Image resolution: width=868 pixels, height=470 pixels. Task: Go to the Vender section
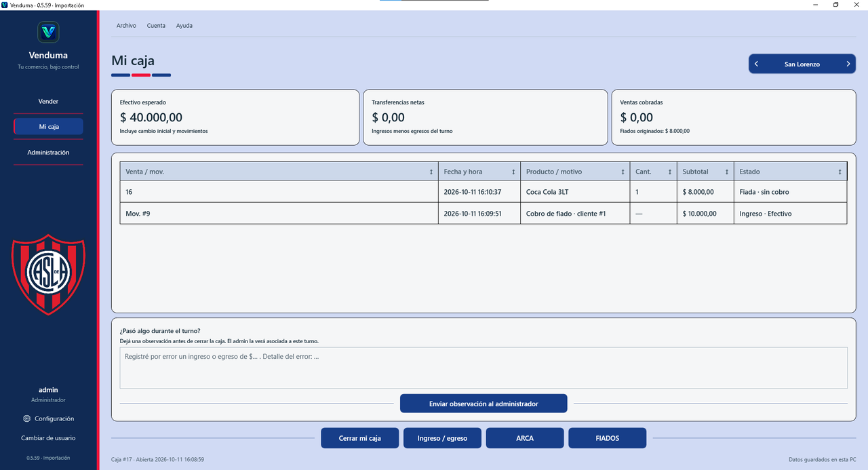pos(48,101)
